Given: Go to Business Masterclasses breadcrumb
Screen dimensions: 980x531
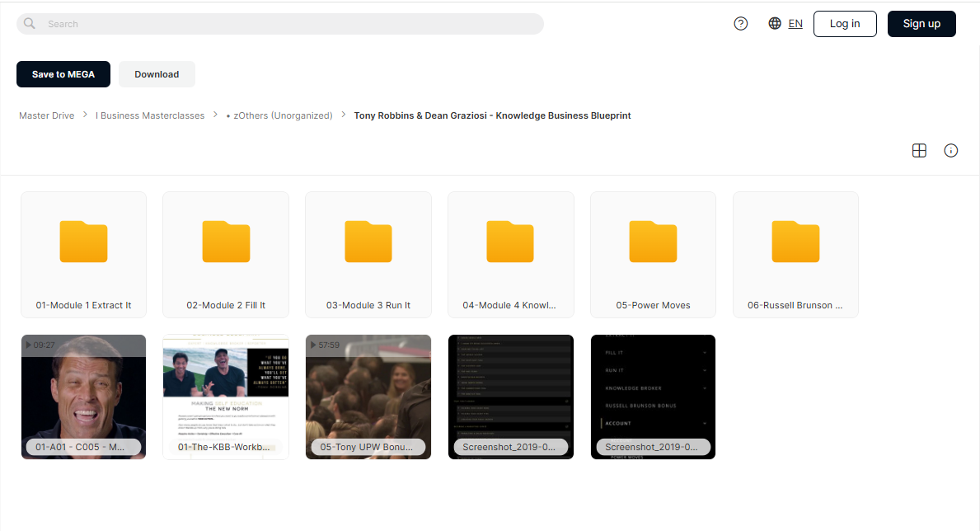Looking at the screenshot, I should [150, 115].
